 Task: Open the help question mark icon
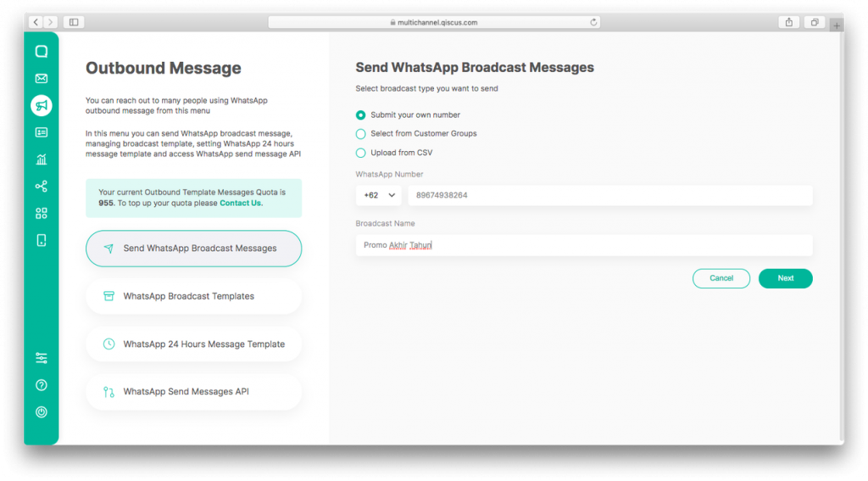42,385
